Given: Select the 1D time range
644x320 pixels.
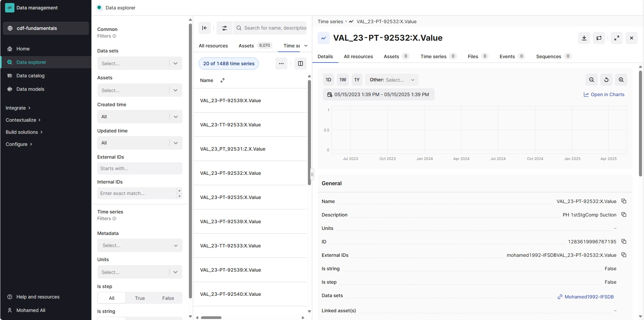Looking at the screenshot, I should (x=328, y=80).
